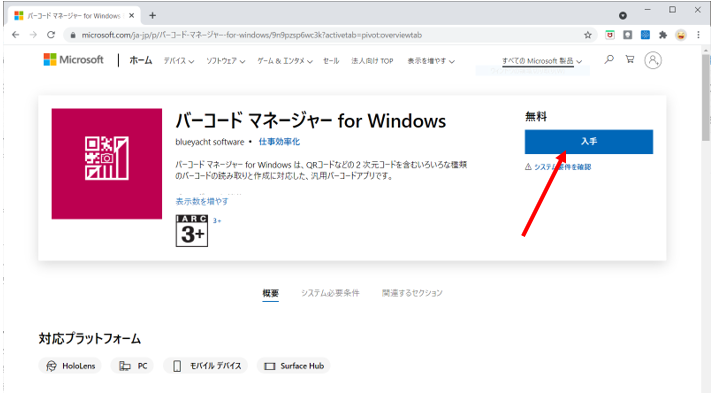Image resolution: width=713 pixels, height=393 pixels.
Task: Expand the デバイス menu
Action: pyautogui.click(x=179, y=61)
